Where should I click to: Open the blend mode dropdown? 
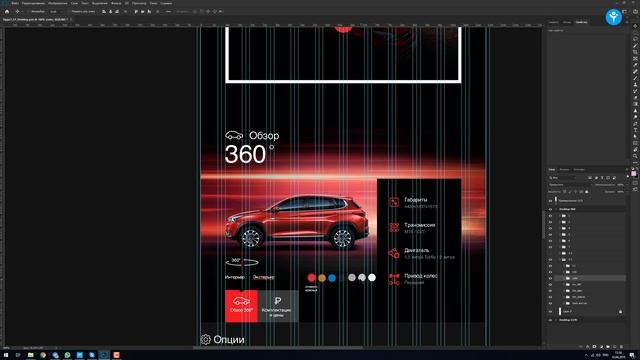569,184
